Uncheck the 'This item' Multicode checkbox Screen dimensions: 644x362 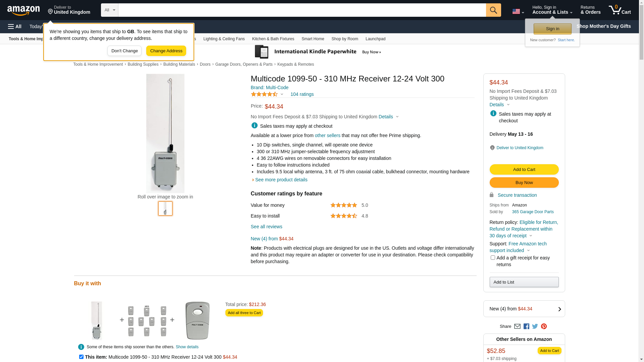(x=81, y=357)
